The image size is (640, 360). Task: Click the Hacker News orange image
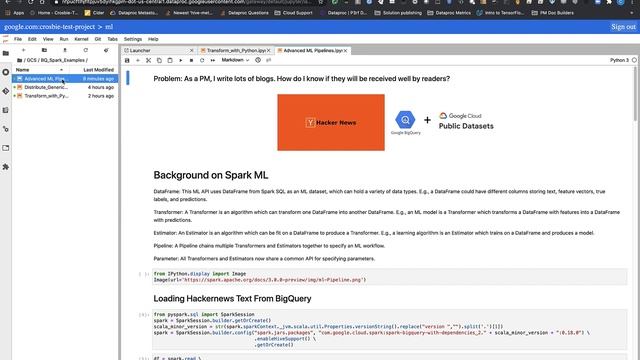[x=331, y=122]
